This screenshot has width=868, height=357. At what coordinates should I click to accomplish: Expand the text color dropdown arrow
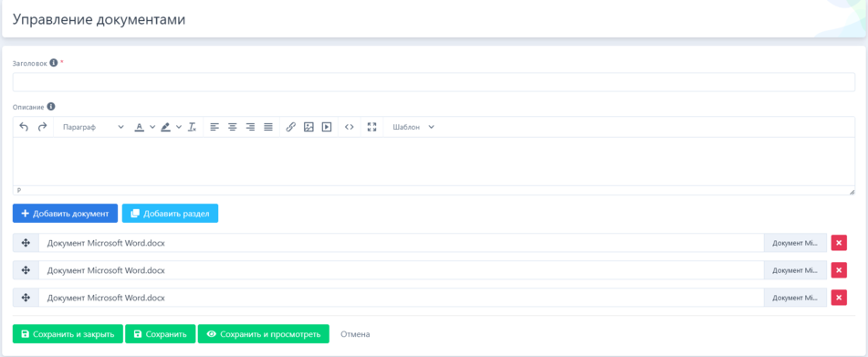point(152,127)
